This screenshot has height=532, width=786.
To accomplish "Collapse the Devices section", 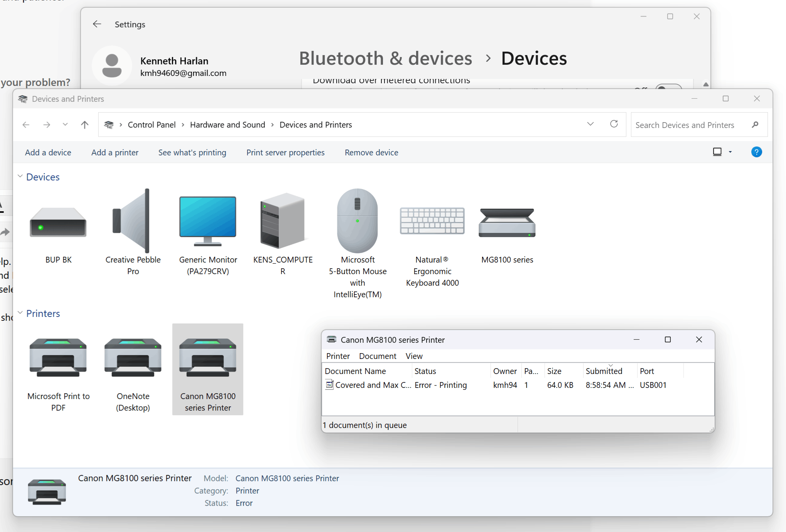I will pyautogui.click(x=20, y=177).
